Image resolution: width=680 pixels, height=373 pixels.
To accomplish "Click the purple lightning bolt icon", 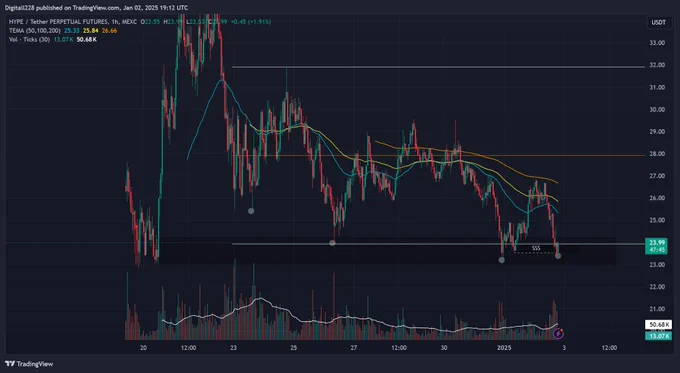I will pos(559,333).
